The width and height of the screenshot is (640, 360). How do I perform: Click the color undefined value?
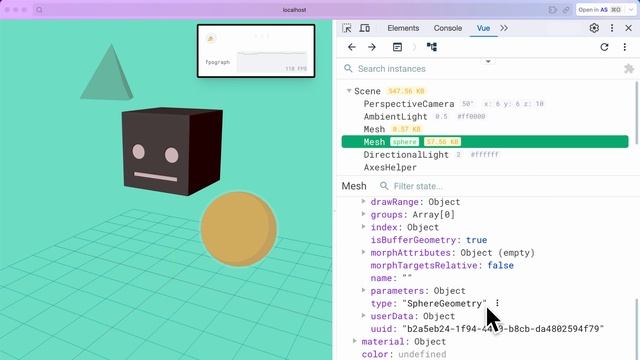422,354
